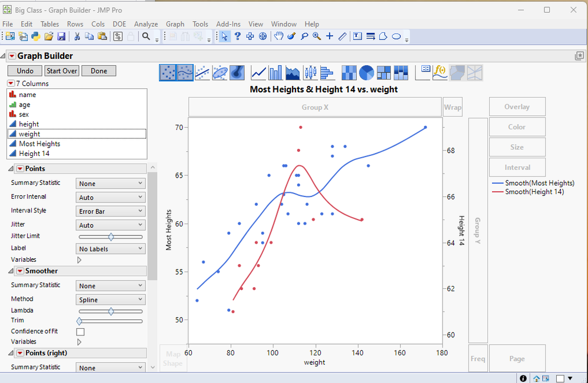Screen dimensions: 588x383
Task: Select the Treemap element
Action: (384, 72)
